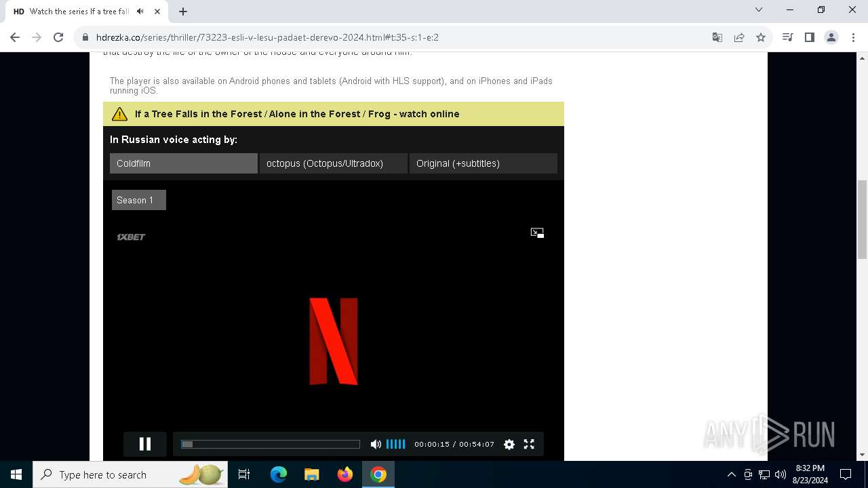
Task: Mute the player volume speaker icon
Action: click(376, 445)
